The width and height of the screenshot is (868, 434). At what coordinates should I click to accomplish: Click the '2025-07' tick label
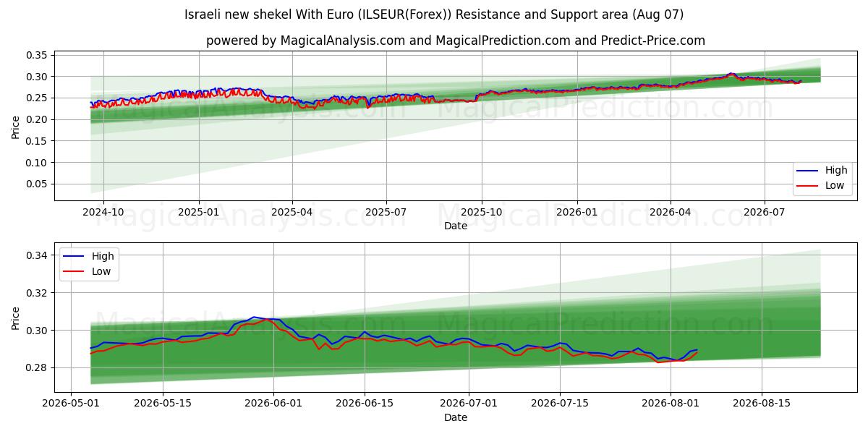[x=386, y=212]
